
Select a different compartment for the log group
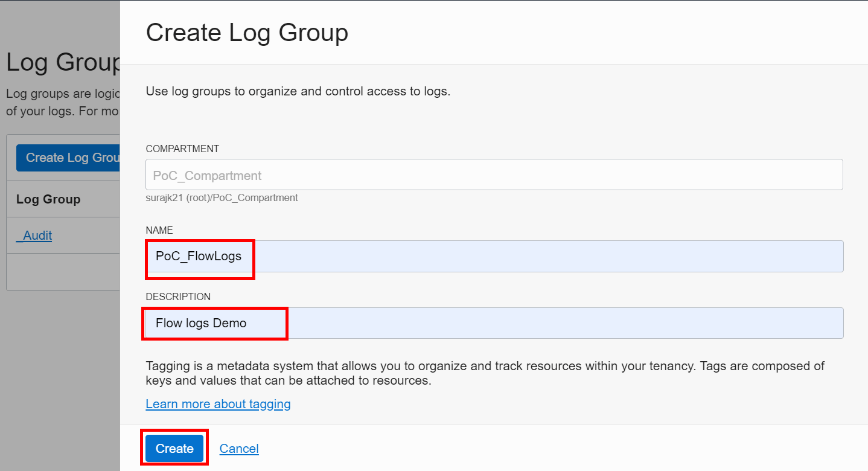(x=493, y=175)
